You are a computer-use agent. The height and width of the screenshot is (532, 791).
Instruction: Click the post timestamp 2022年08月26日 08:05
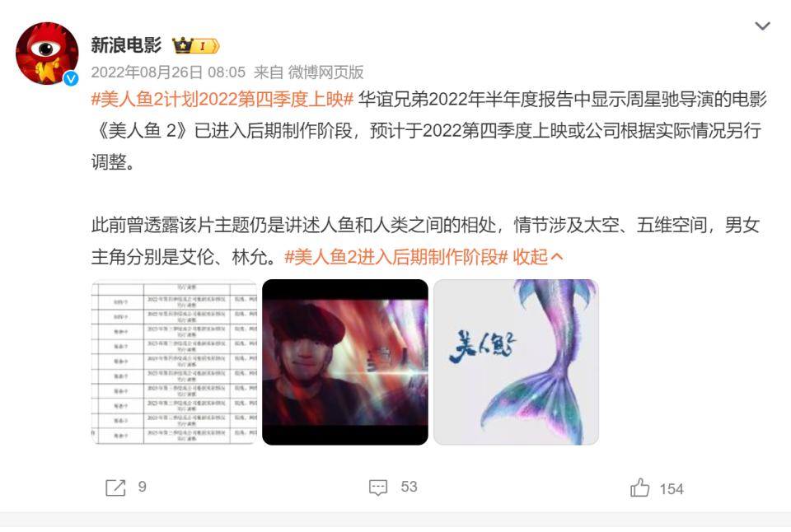click(x=168, y=72)
